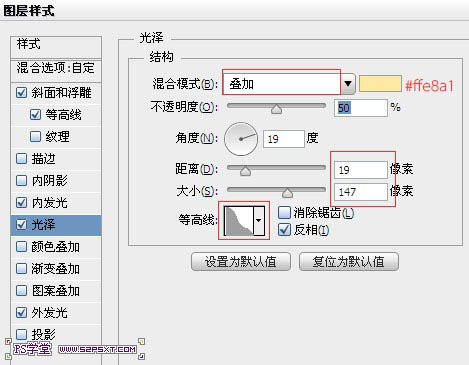Click the 大小 slider handle
Image resolution: width=469 pixels, height=365 pixels.
pyautogui.click(x=287, y=193)
